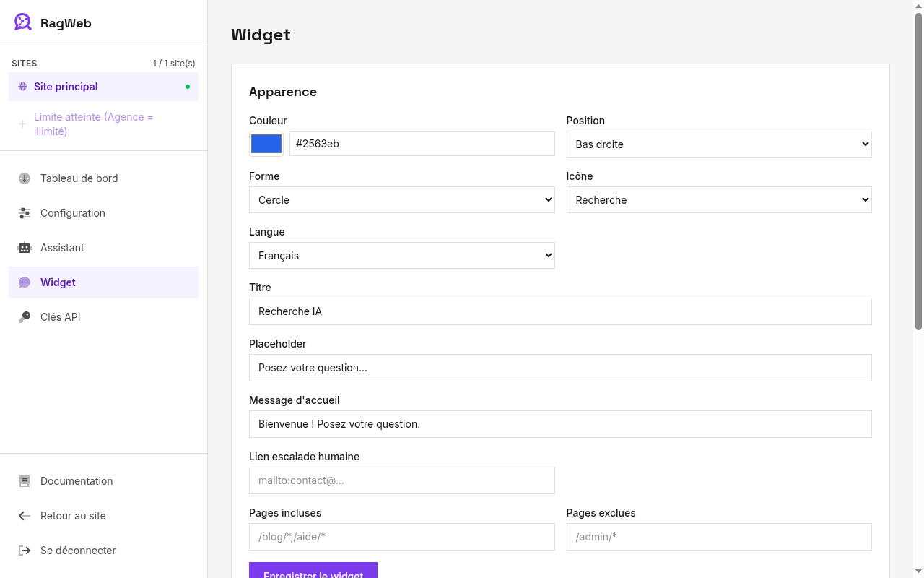924x578 pixels.
Task: Open the Position dropdown
Action: pos(719,144)
